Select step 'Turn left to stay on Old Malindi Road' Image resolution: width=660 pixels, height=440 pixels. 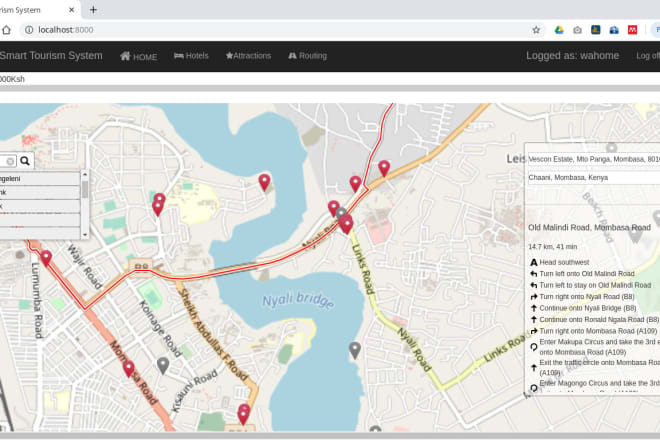coord(595,285)
